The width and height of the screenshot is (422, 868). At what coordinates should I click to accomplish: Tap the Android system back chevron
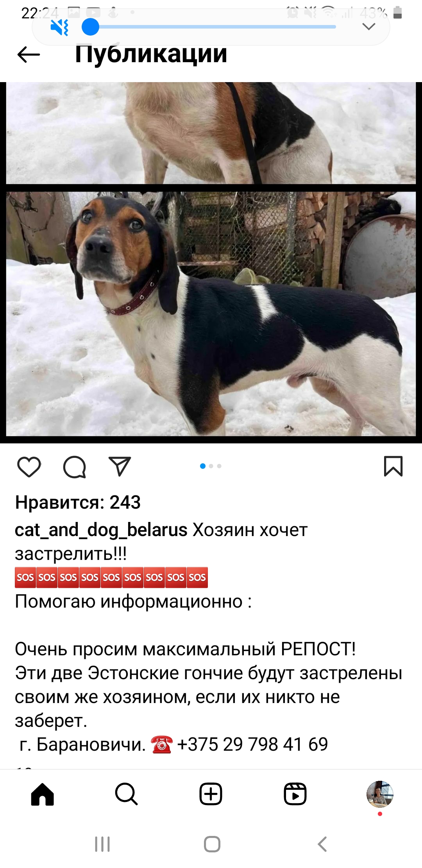322,844
